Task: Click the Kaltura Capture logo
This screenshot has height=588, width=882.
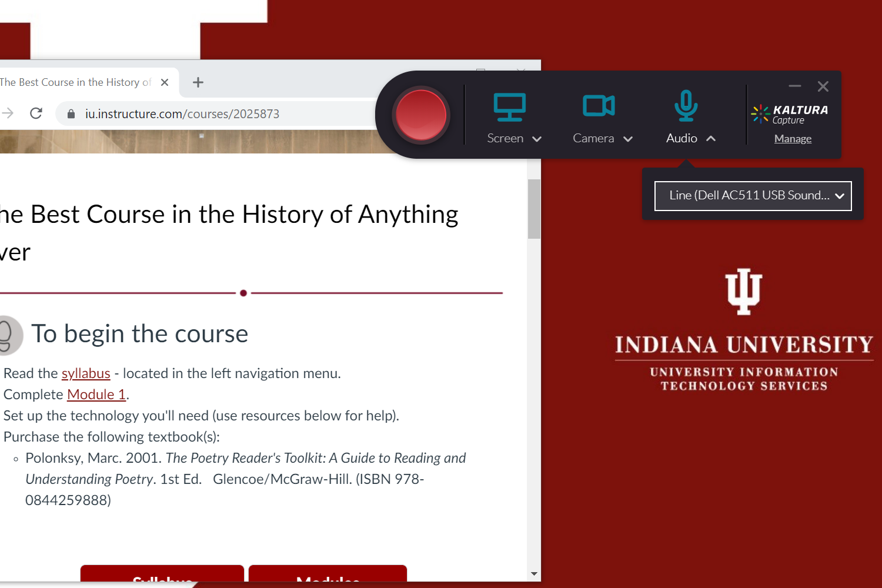Action: point(790,113)
